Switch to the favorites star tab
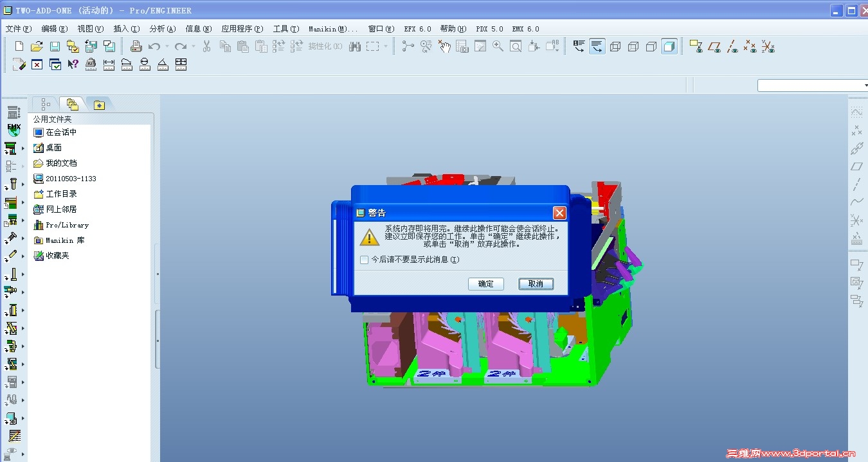Screen dimensions: 868x462 pos(98,105)
